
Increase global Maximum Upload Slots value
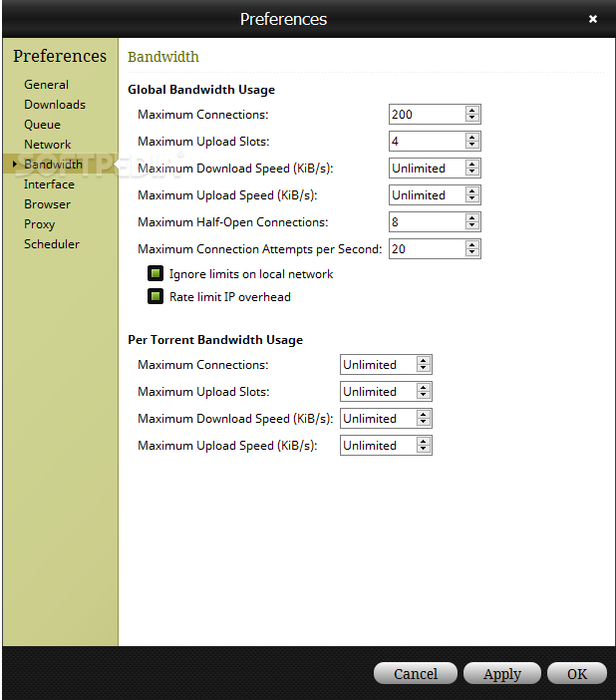click(x=471, y=137)
